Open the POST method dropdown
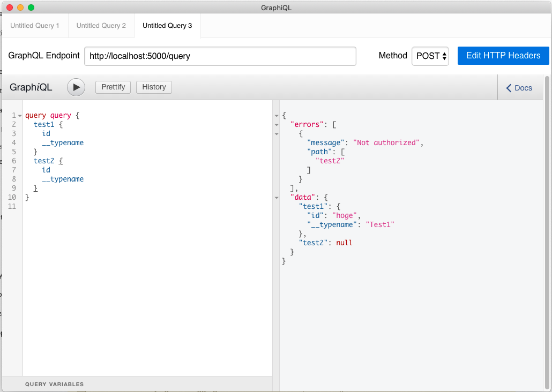Screen dimensions: 552x392 430,56
